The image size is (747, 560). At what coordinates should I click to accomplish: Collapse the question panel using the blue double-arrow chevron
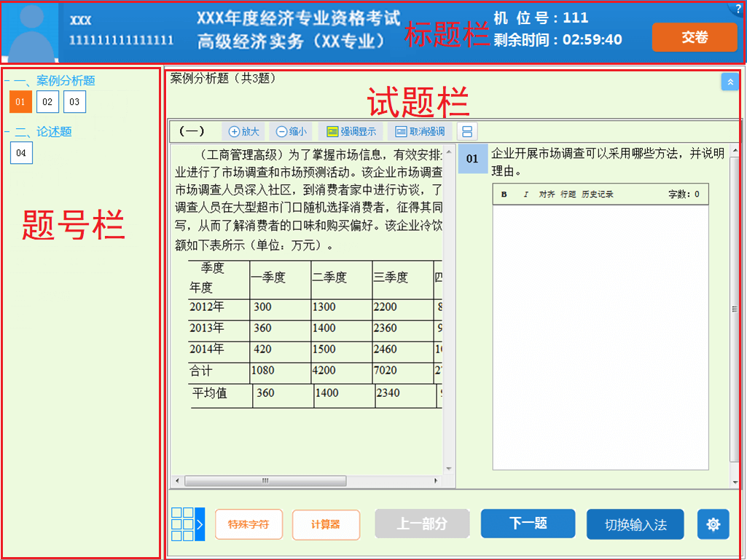click(x=730, y=82)
